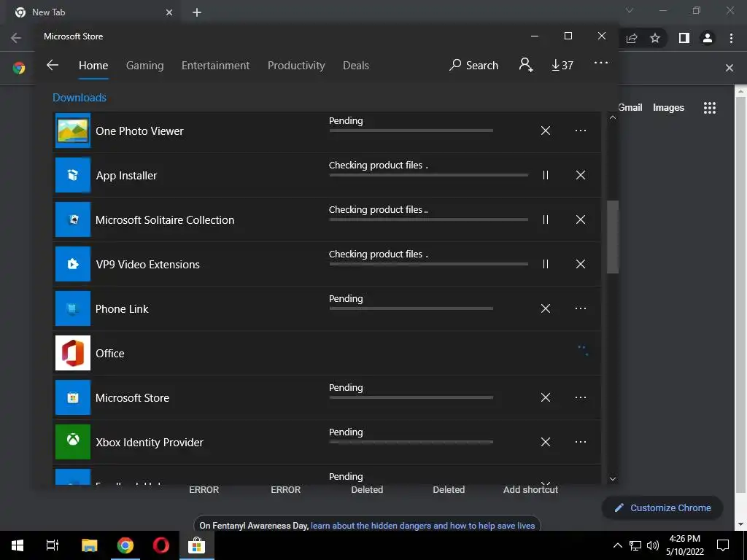Cancel the One Photo Viewer download
747x560 pixels.
click(546, 131)
